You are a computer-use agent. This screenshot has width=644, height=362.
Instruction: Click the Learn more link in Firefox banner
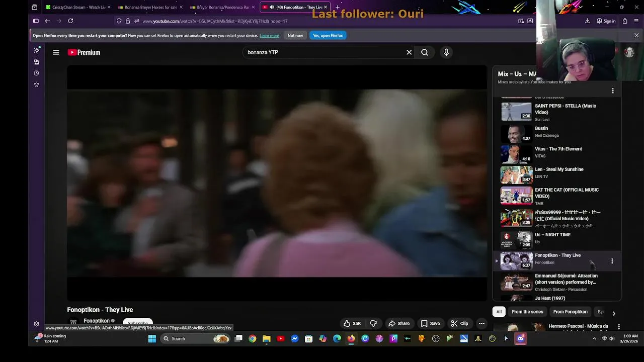point(269,36)
